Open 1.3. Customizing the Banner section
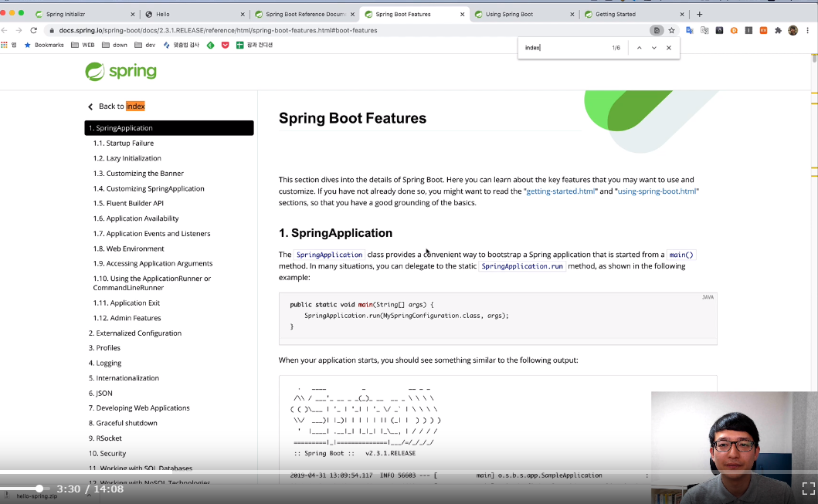The image size is (818, 504). [x=138, y=174]
